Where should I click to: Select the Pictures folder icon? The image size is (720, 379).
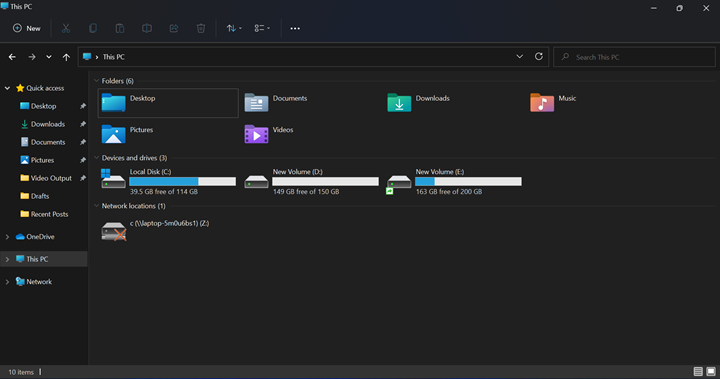(113, 134)
